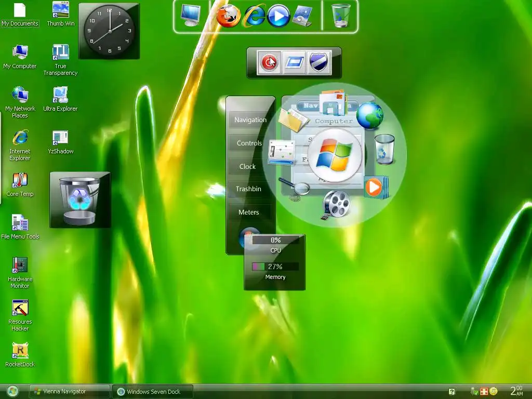Open the satellite dish icon in top dock
This screenshot has height=399, width=532.
[302, 16]
